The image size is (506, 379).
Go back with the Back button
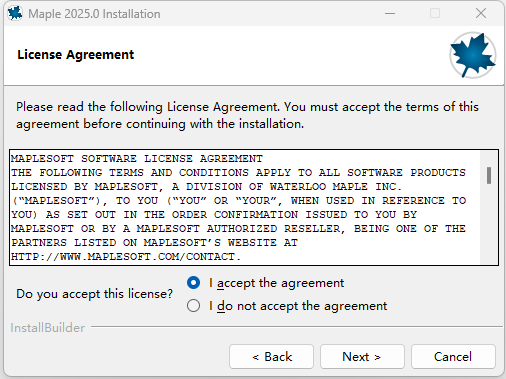[271, 357]
